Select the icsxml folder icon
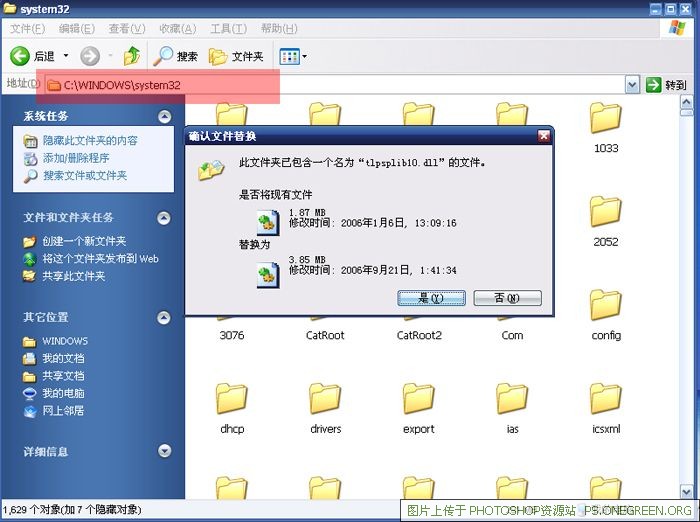This screenshot has width=700, height=522. tap(605, 398)
